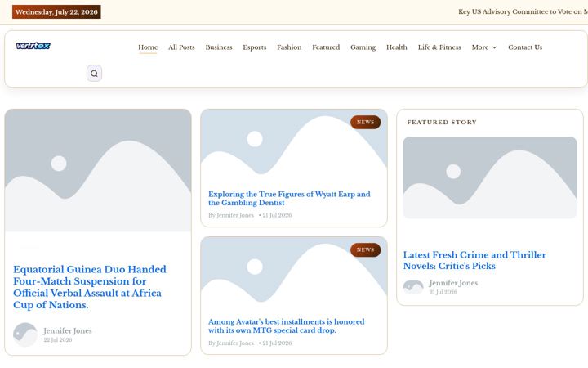The height and width of the screenshot is (368, 588).
Task: Click NEWS badge on Avatar MTG article
Action: (366, 249)
